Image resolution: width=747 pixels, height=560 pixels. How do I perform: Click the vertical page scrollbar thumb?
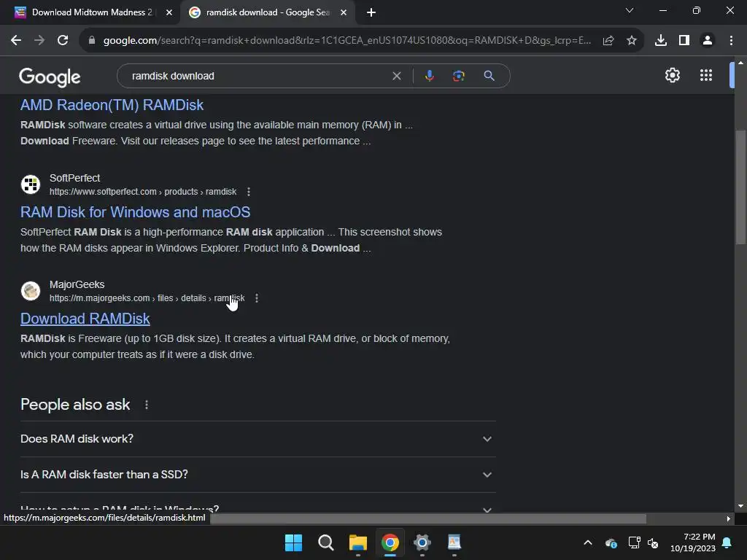[x=741, y=187]
